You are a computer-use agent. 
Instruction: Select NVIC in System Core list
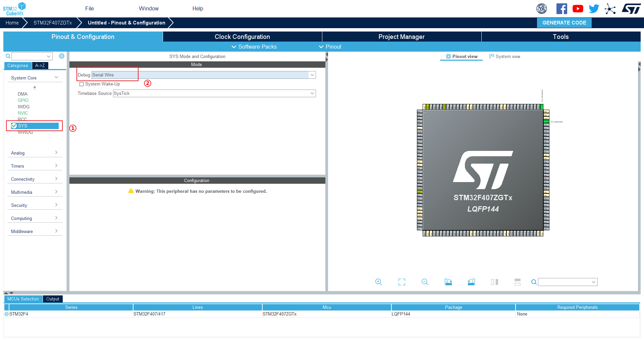pyautogui.click(x=23, y=113)
